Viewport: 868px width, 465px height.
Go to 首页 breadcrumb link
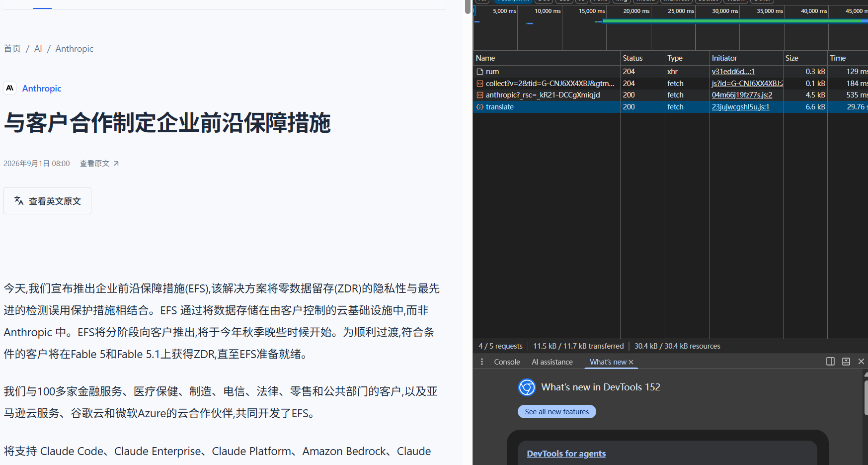click(12, 49)
